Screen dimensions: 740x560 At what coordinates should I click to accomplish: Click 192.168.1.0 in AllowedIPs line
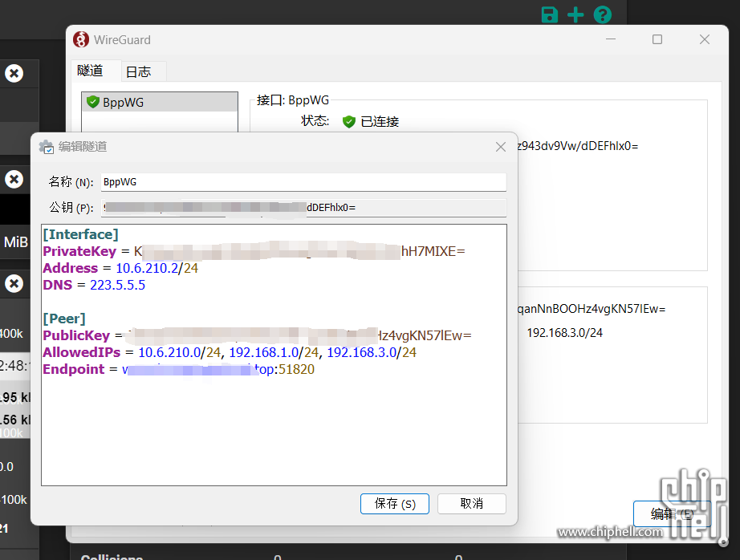point(263,352)
